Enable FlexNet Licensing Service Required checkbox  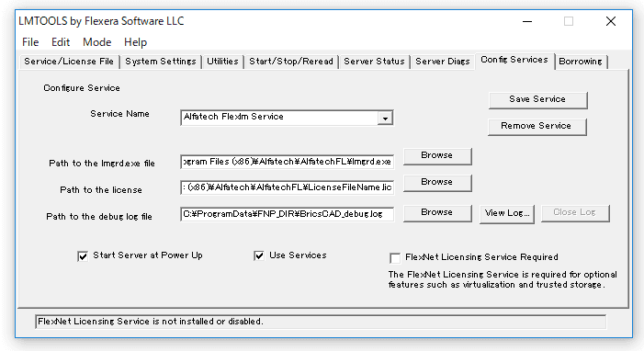pyautogui.click(x=395, y=258)
